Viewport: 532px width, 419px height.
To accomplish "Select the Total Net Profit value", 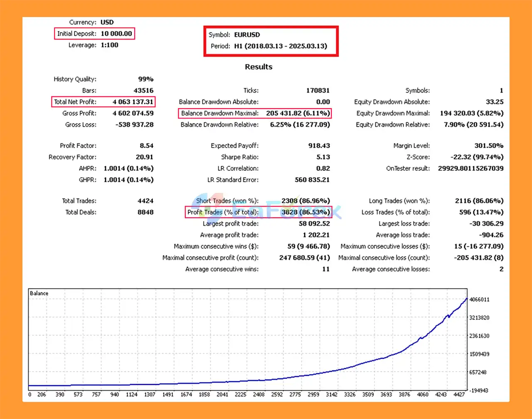I will [x=133, y=102].
